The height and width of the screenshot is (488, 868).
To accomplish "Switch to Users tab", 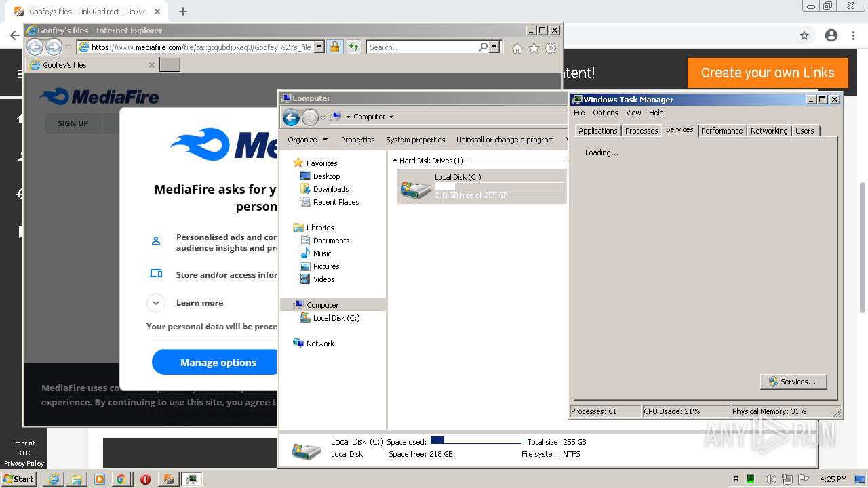I will (805, 131).
